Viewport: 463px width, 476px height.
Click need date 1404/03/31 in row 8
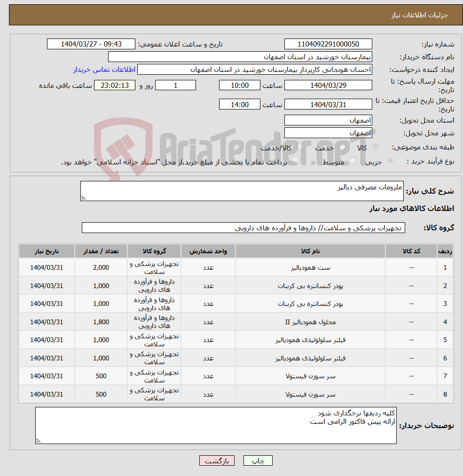tap(47, 394)
